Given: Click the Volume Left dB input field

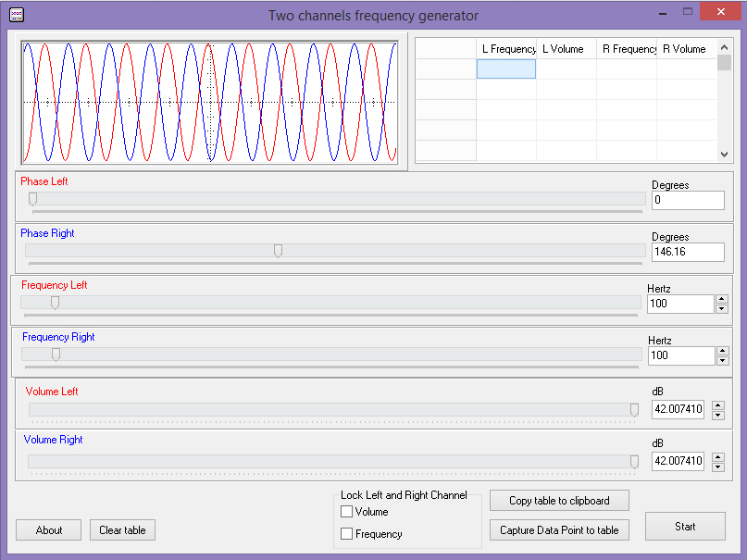Looking at the screenshot, I should tap(678, 409).
